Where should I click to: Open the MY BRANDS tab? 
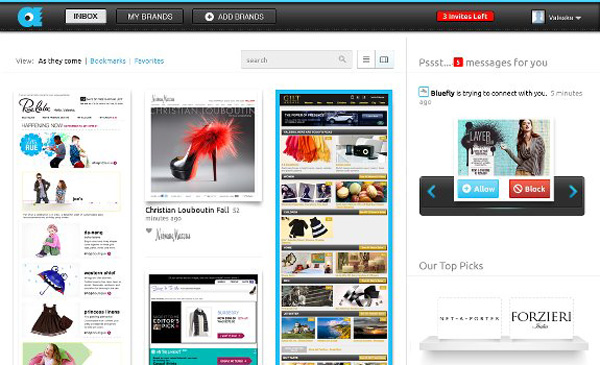pyautogui.click(x=150, y=17)
